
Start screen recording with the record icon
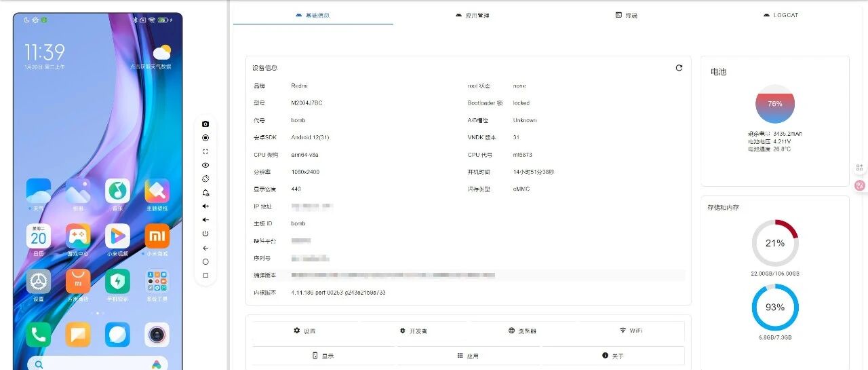click(205, 137)
